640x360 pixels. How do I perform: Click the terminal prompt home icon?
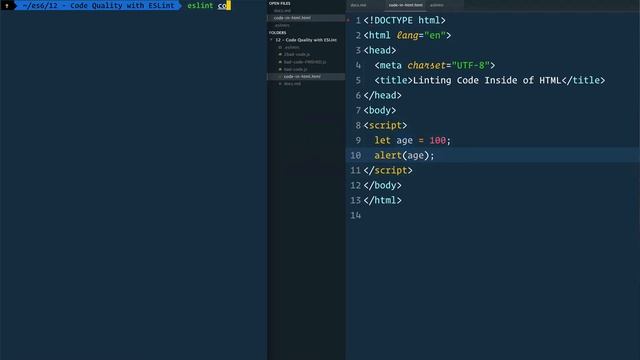7,6
